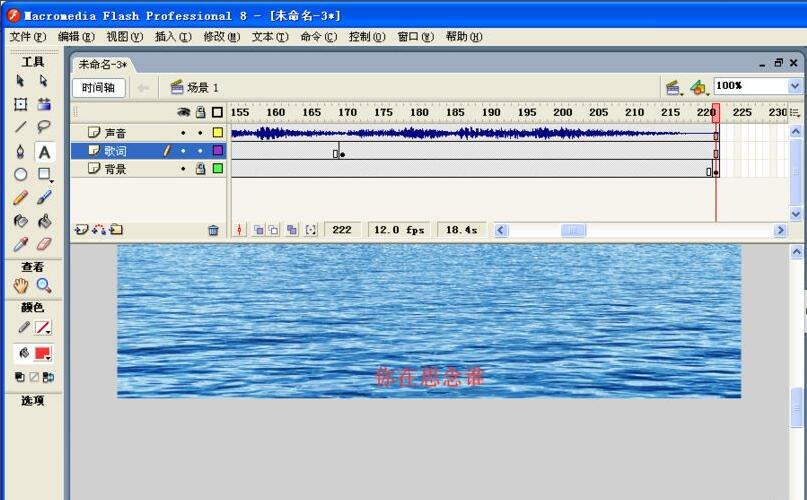The width and height of the screenshot is (807, 500).
Task: Select the Eyedropper tool
Action: [x=20, y=244]
